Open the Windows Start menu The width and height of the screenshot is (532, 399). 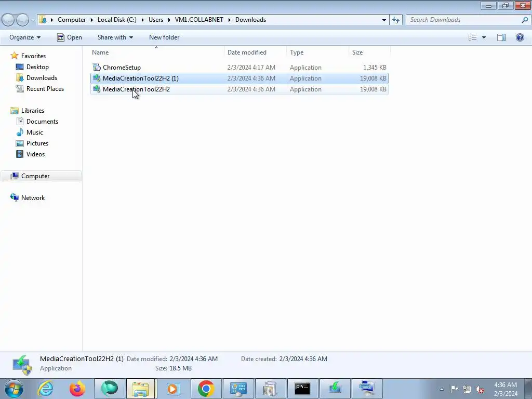point(14,389)
